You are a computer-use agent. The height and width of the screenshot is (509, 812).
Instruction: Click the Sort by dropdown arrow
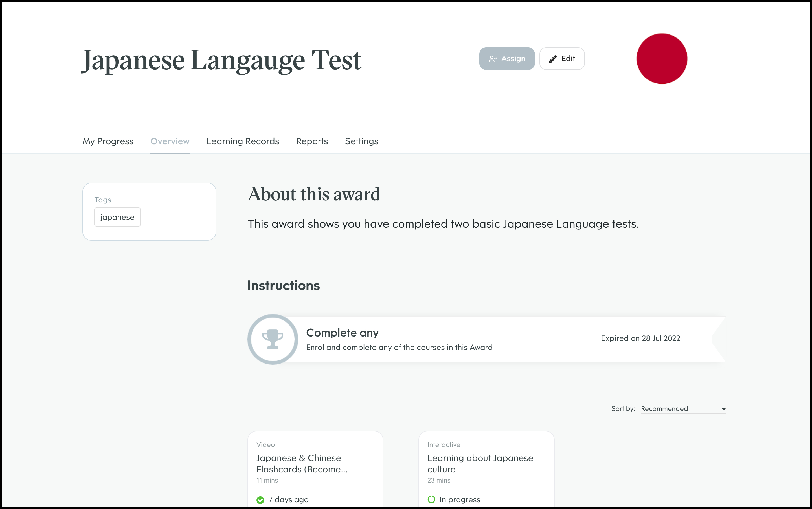tap(723, 409)
